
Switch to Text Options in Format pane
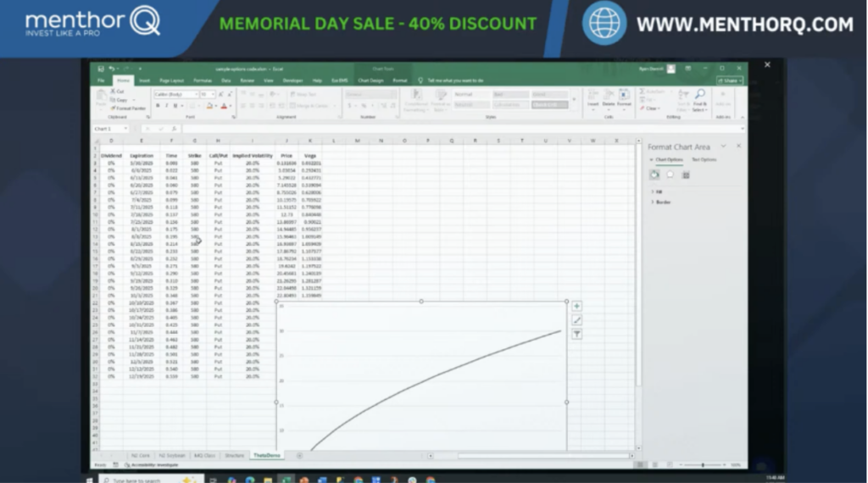click(x=704, y=159)
